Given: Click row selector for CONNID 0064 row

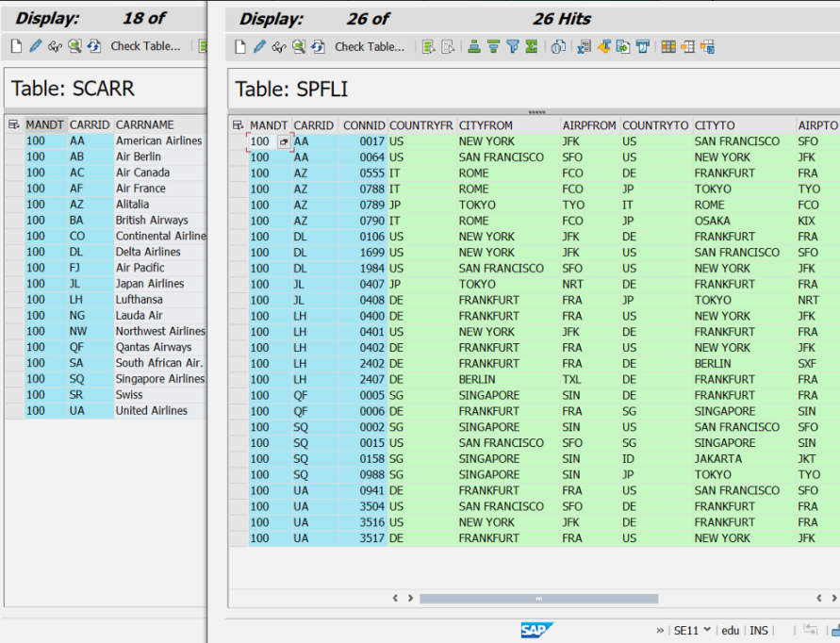Looking at the screenshot, I should (x=239, y=157).
